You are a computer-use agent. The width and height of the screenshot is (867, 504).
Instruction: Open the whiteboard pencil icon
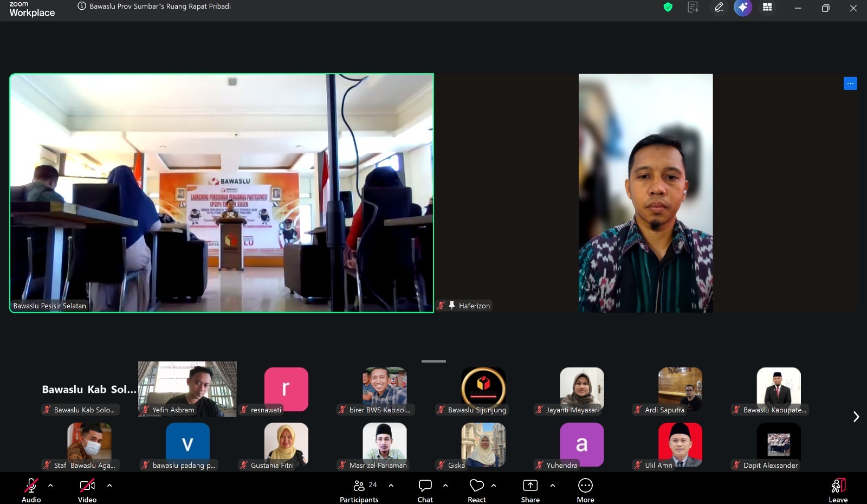(x=719, y=7)
